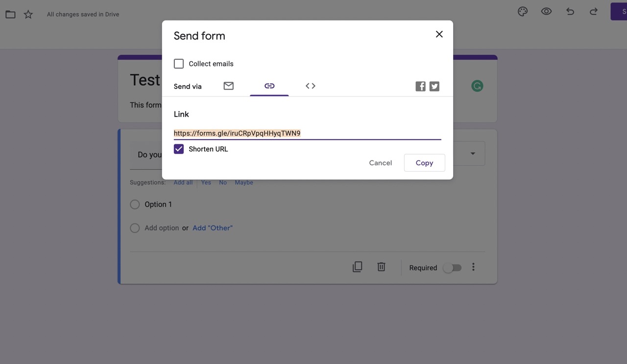The height and width of the screenshot is (364, 627).
Task: Star the form in Drive
Action: pos(28,14)
